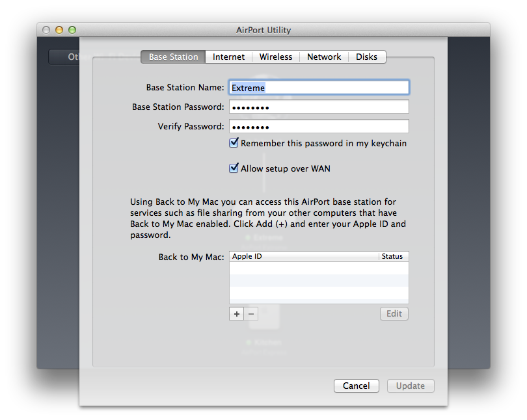This screenshot has width=527, height=420.
Task: Click the Edit button
Action: click(x=394, y=313)
